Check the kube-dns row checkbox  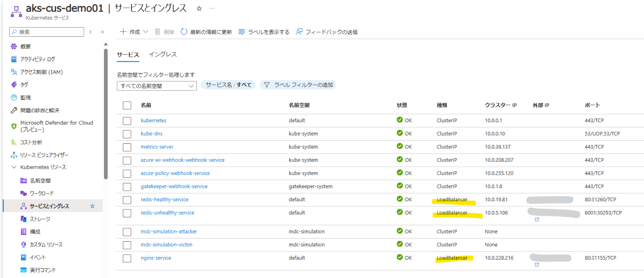(x=127, y=134)
